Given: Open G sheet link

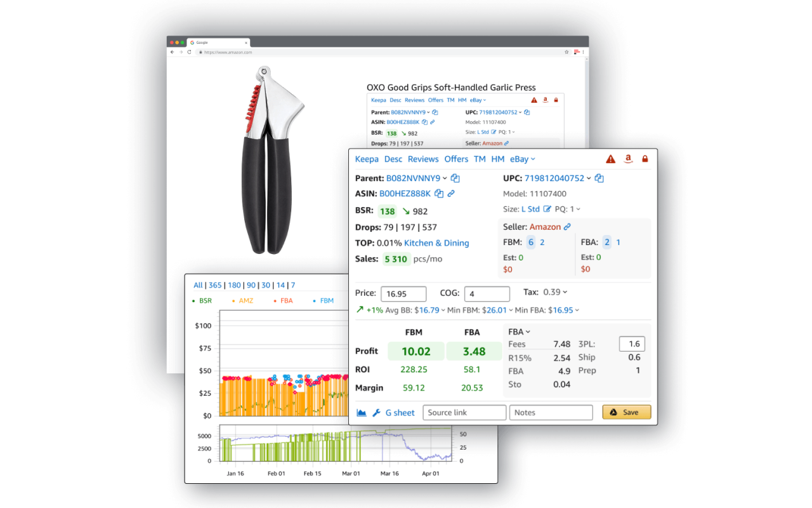Looking at the screenshot, I should tap(400, 413).
